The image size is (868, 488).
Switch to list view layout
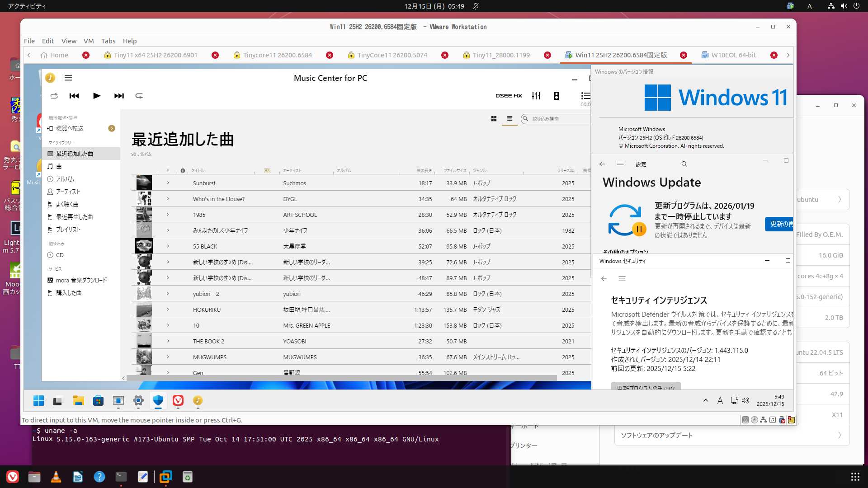pyautogui.click(x=509, y=119)
